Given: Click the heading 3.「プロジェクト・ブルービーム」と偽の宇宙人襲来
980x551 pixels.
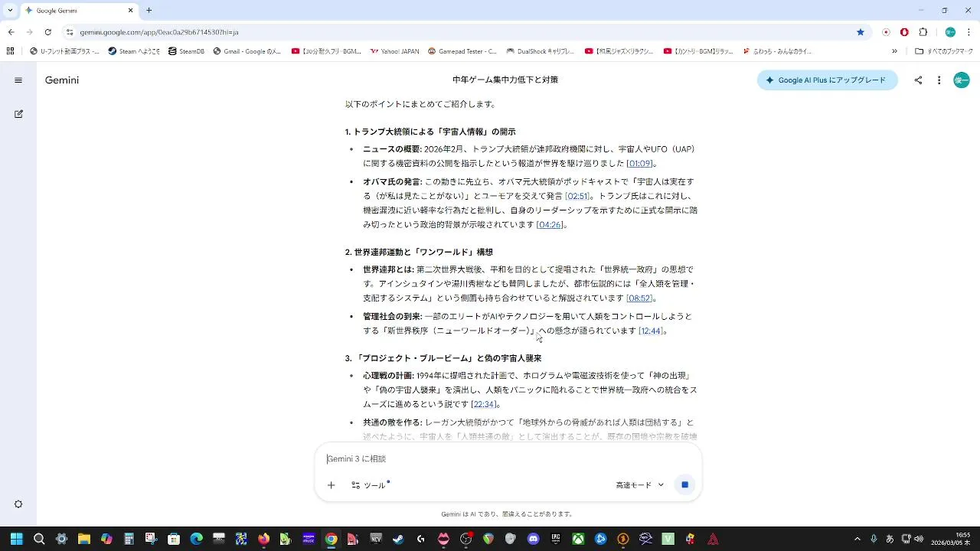Looking at the screenshot, I should pos(443,358).
